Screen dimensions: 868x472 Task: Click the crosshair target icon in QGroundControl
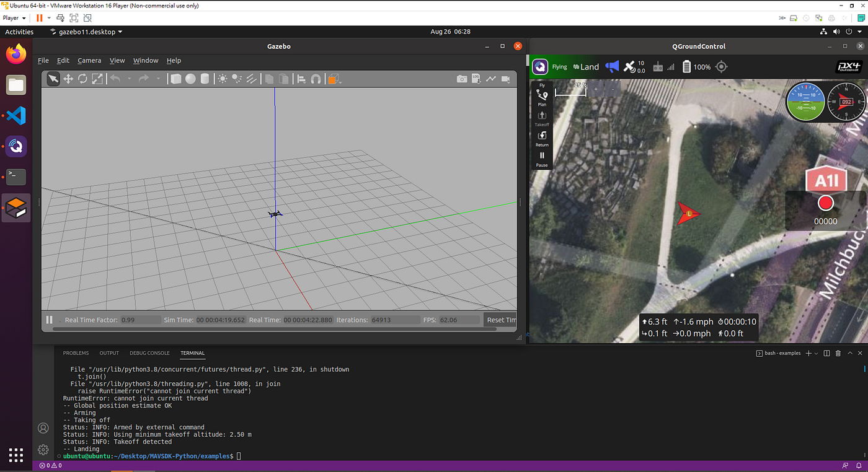tap(721, 66)
